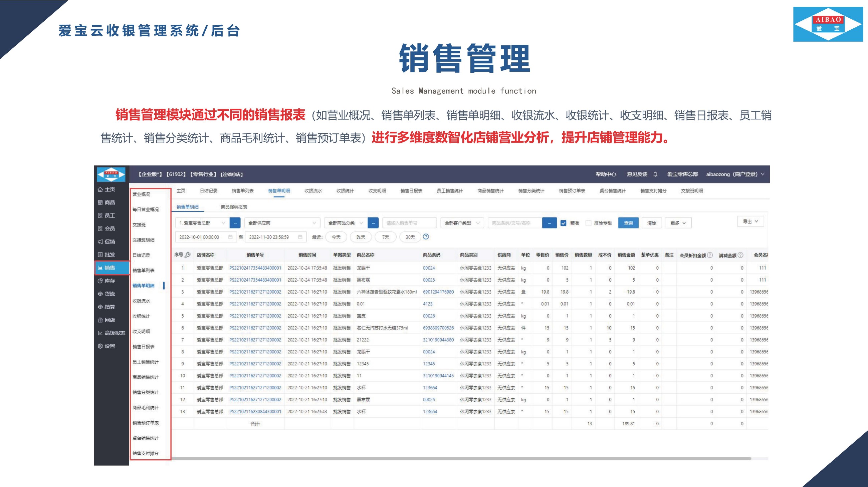Open 营业概况 in the sales submenu
This screenshot has width=868, height=487.
(141, 194)
